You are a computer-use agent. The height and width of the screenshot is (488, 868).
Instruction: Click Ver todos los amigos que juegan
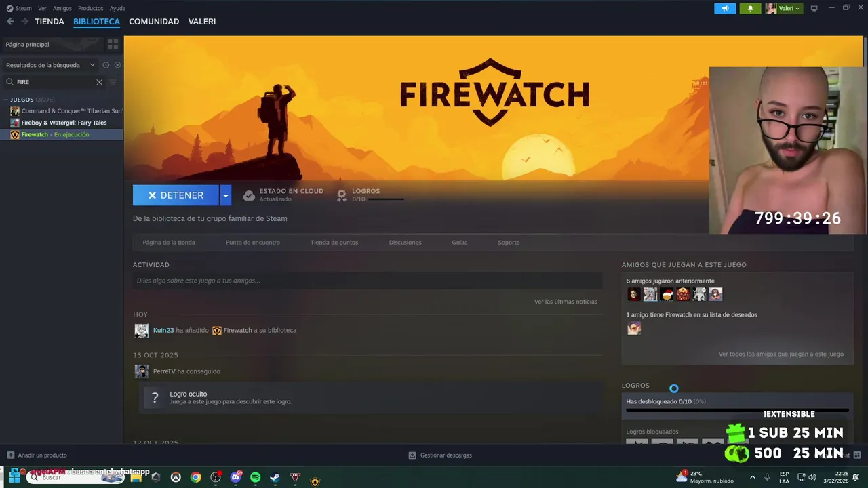coord(781,354)
